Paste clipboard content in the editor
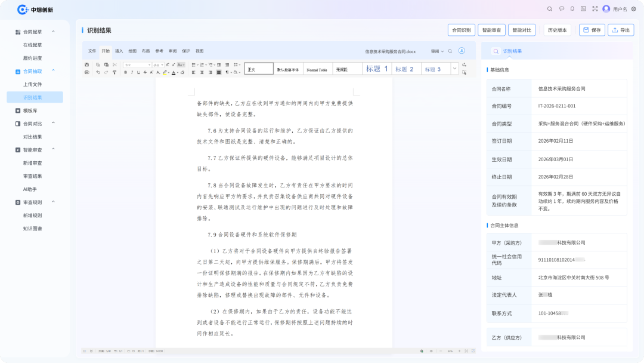 106,64
